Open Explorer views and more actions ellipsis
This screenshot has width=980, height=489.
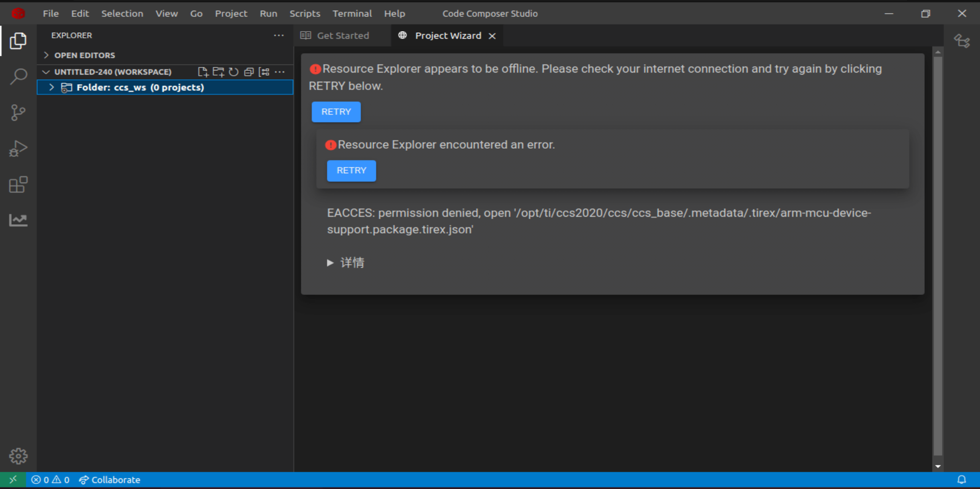[x=278, y=35]
